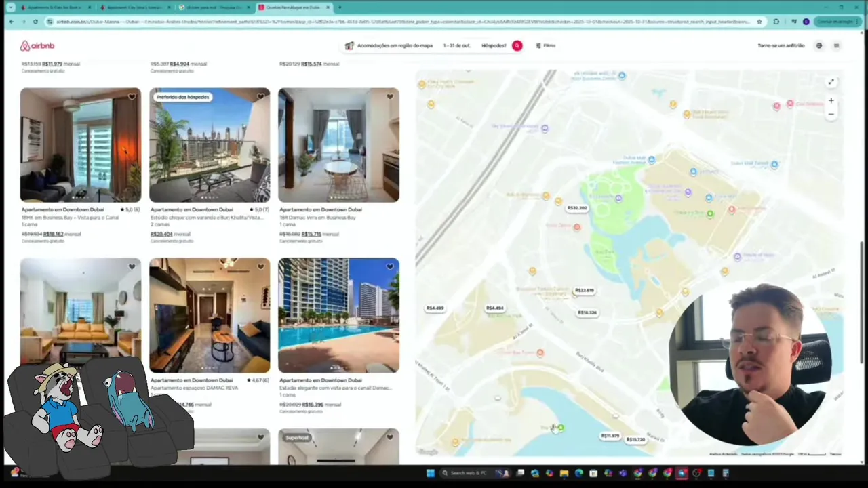The width and height of the screenshot is (868, 488).
Task: Select the R$4.499 map price marker
Action: (435, 308)
